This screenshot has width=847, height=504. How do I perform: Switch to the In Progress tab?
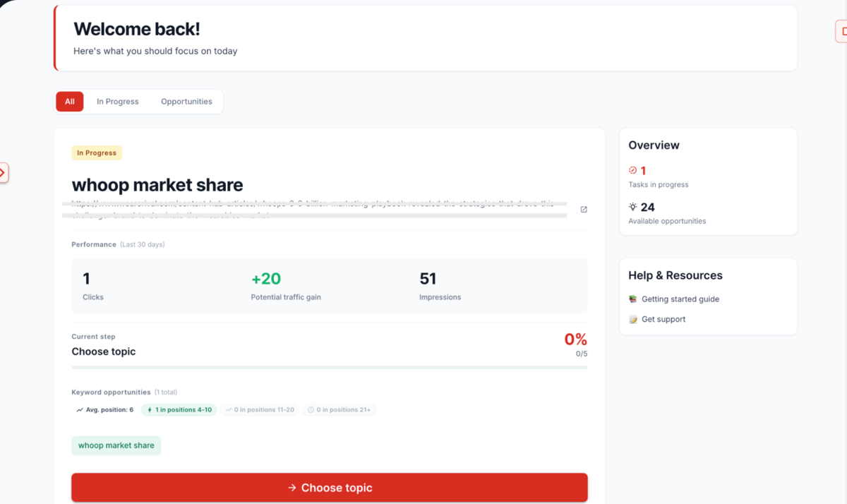[118, 102]
